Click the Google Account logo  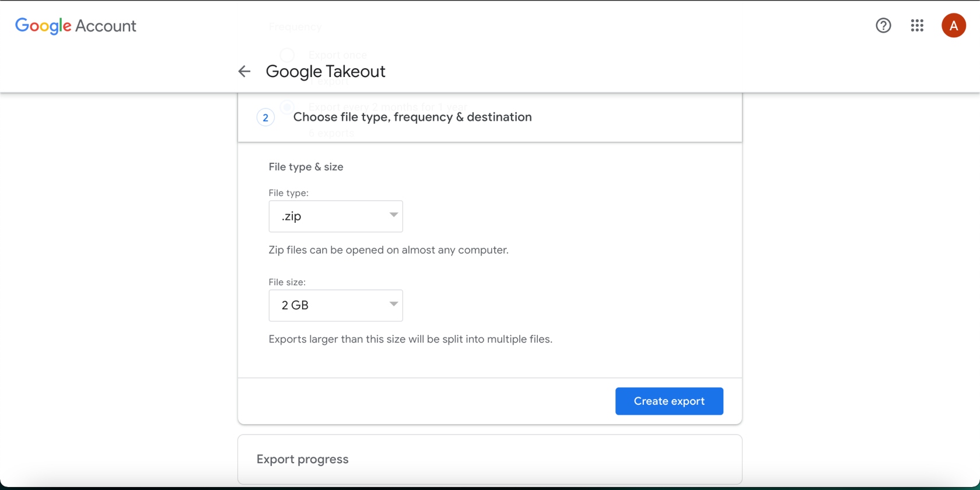click(x=76, y=26)
